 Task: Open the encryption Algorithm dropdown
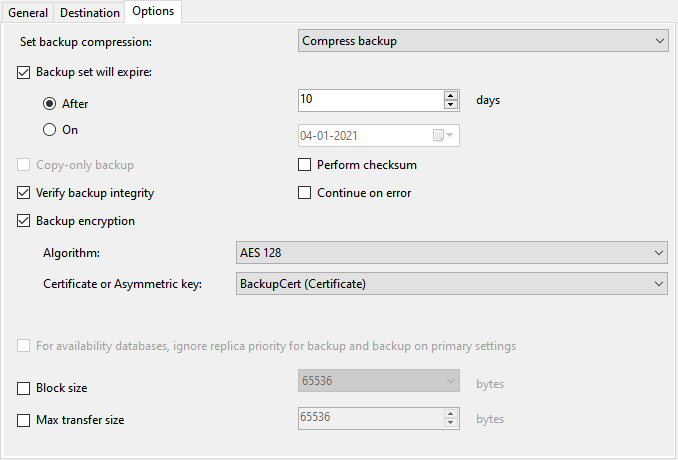click(451, 252)
